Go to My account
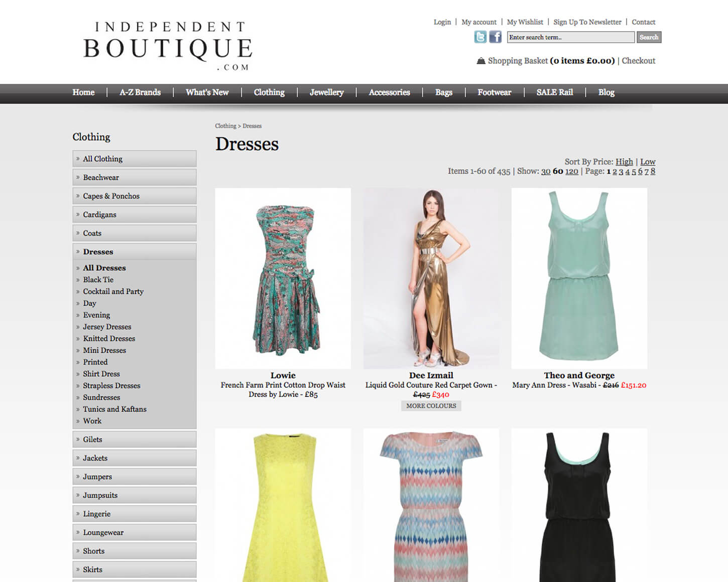The height and width of the screenshot is (582, 728). [x=479, y=22]
